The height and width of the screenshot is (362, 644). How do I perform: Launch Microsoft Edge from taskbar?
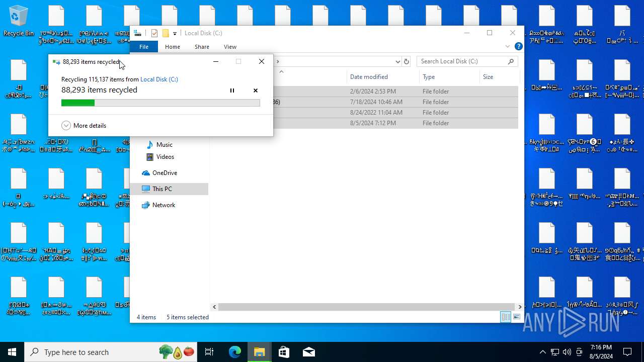click(x=235, y=352)
